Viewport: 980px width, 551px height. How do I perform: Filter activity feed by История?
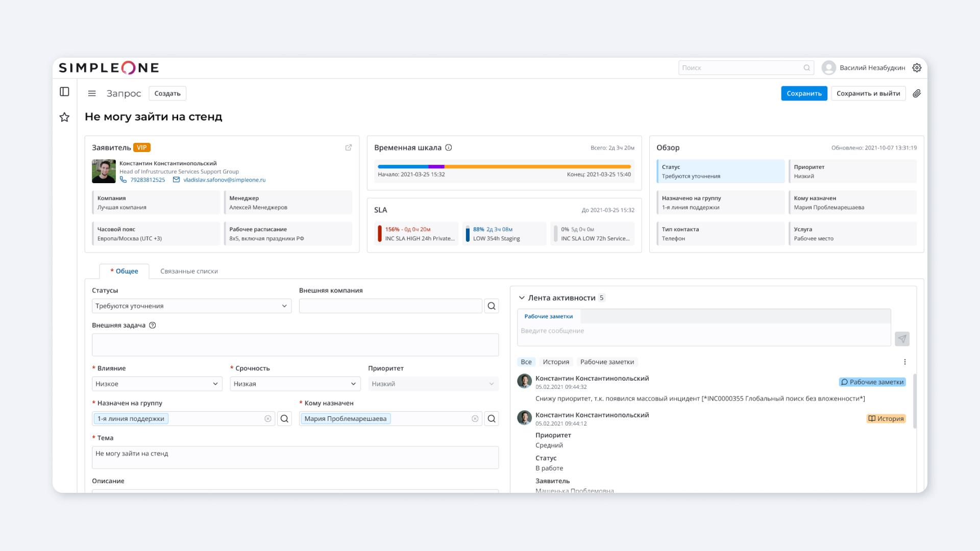click(x=556, y=362)
